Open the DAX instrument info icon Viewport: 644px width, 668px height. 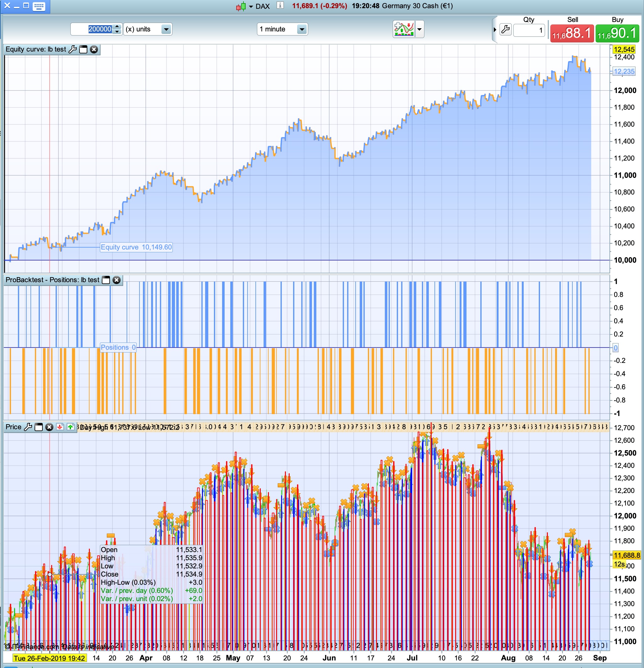(280, 5)
